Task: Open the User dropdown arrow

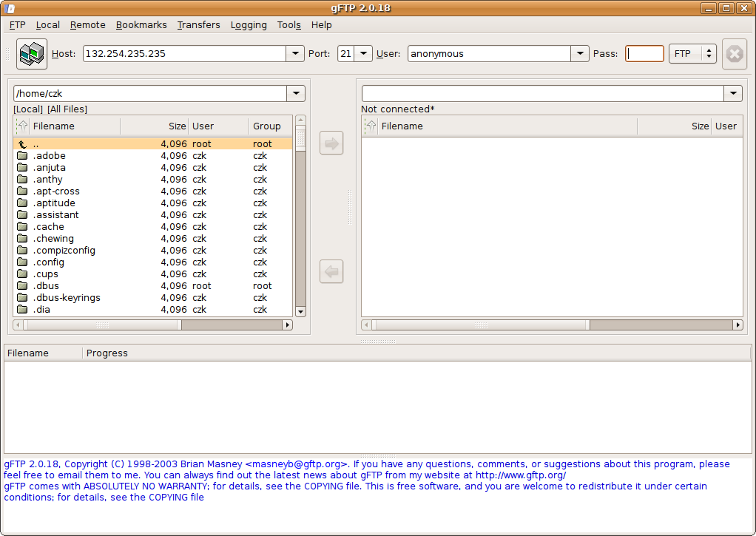Action: pyautogui.click(x=580, y=53)
